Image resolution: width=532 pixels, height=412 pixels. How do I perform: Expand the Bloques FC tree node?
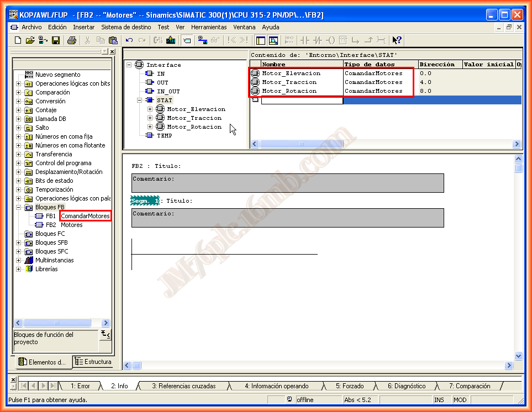pyautogui.click(x=18, y=234)
